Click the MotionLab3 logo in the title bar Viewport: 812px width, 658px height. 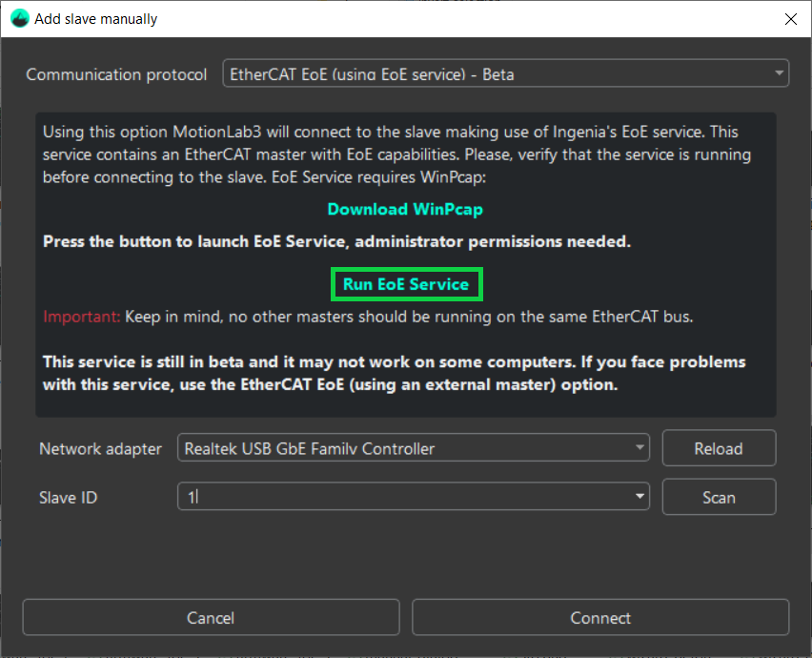19,18
